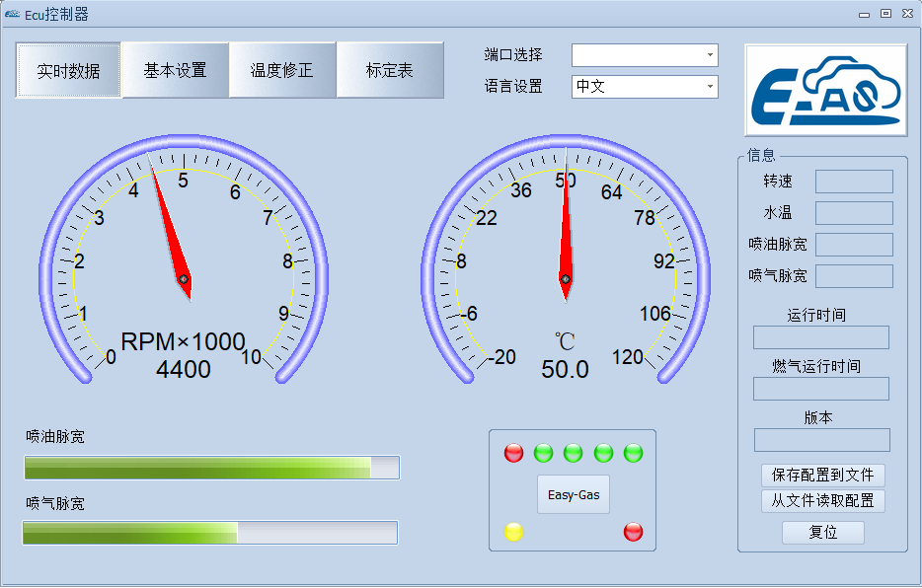Image resolution: width=922 pixels, height=588 pixels.
Task: Click the Easy-Gas button
Action: click(574, 494)
